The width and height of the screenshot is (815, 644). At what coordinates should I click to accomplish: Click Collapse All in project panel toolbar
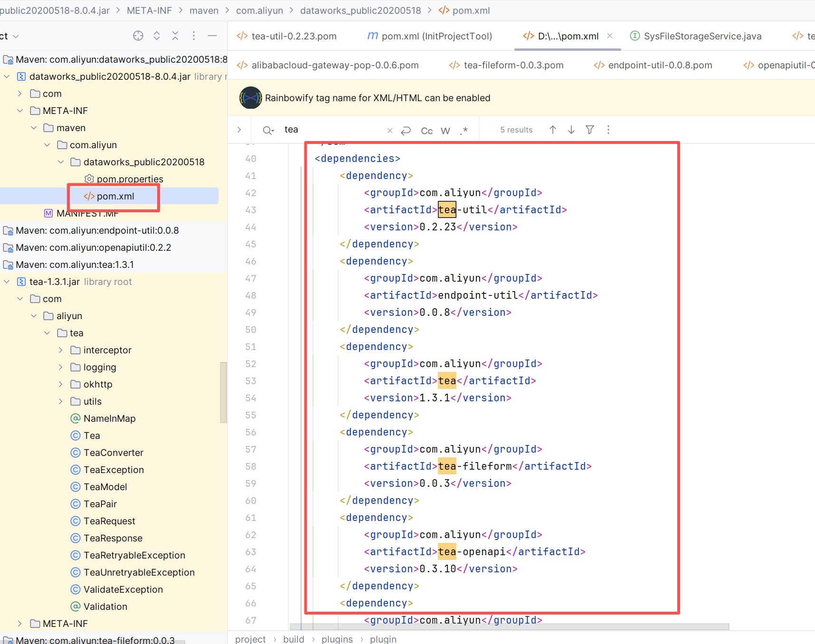175,36
